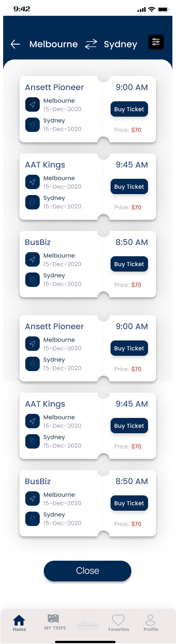Open the MY TRIPS tab

pos(55,622)
